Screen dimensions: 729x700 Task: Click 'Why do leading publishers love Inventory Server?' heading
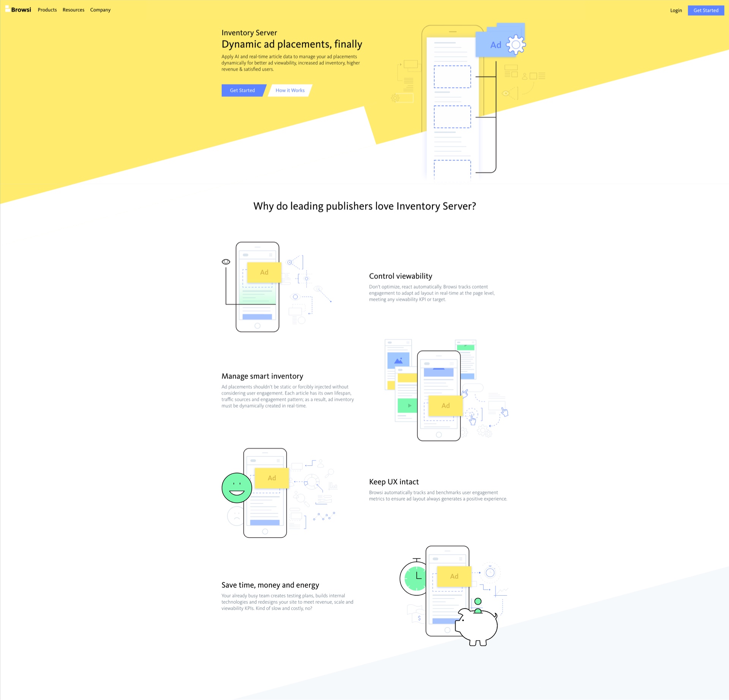(x=364, y=206)
